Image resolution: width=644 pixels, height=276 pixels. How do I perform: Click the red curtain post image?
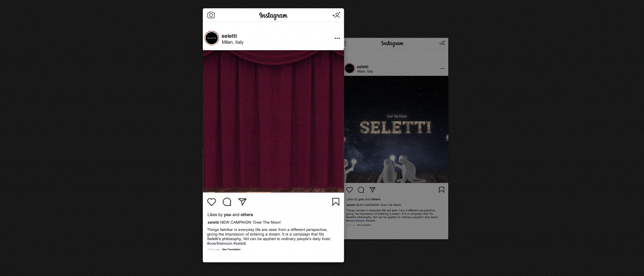(273, 121)
